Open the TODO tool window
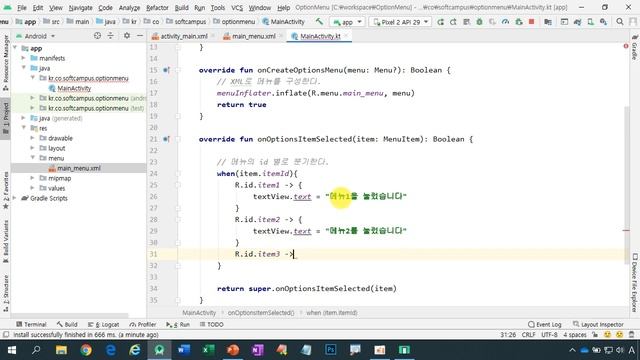Screen dimensions: 640x360 (211, 324)
